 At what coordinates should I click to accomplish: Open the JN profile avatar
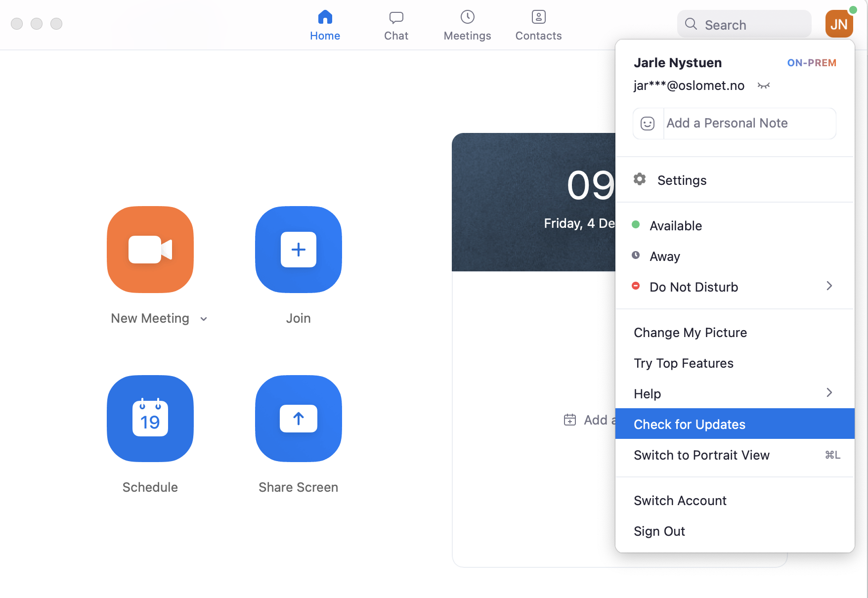coord(839,24)
